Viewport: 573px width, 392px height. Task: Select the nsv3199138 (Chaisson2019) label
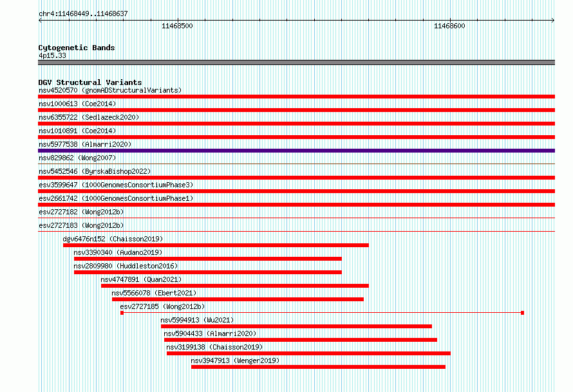point(214,347)
